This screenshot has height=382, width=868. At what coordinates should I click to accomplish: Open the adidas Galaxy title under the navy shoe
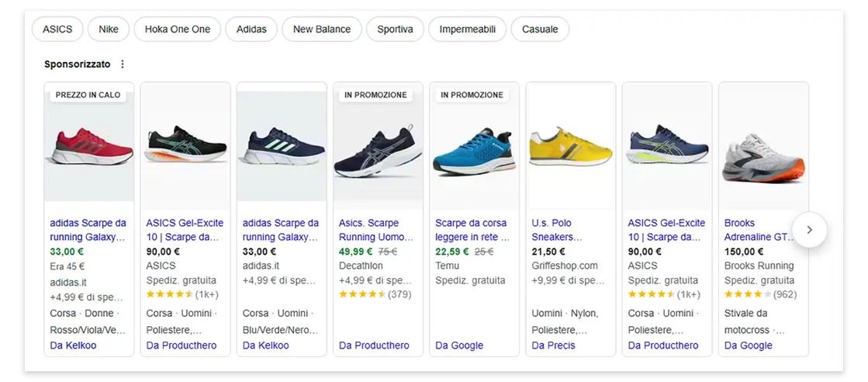pos(281,230)
